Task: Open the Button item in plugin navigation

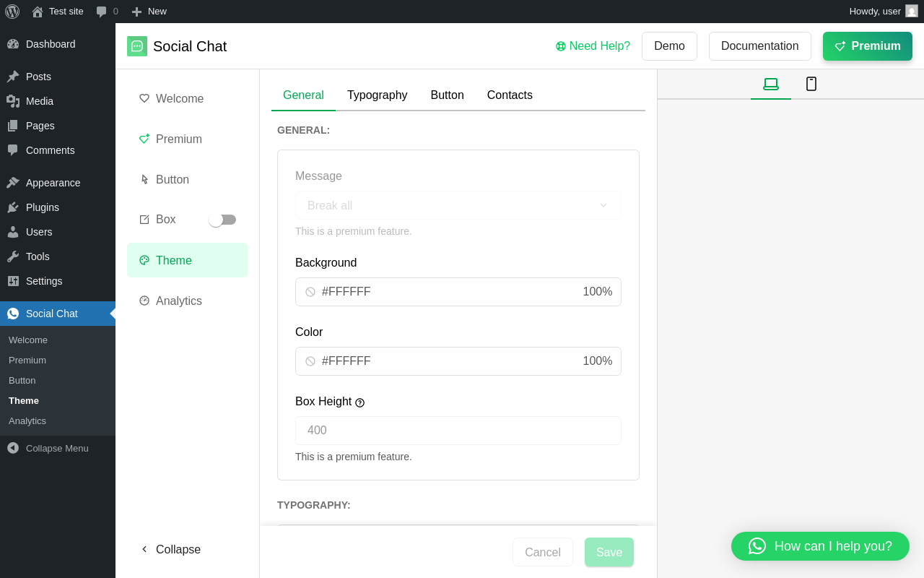Action: coord(187,179)
